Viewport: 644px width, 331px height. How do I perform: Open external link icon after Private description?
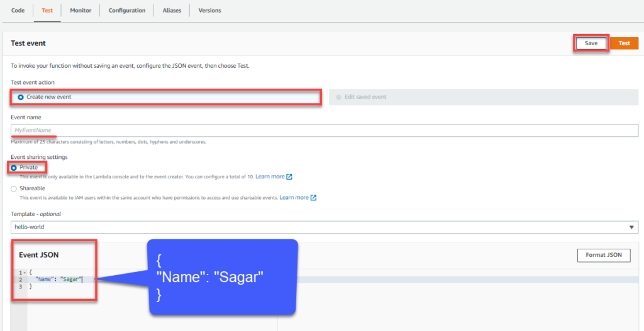[289, 177]
